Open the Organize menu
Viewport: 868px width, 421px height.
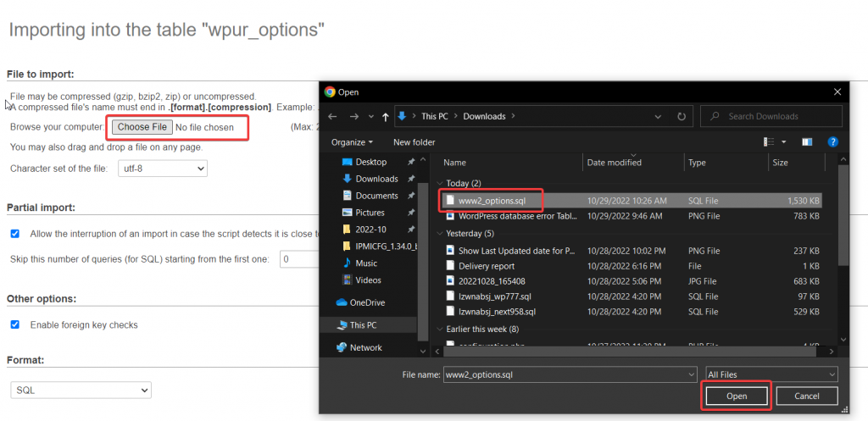click(x=352, y=142)
